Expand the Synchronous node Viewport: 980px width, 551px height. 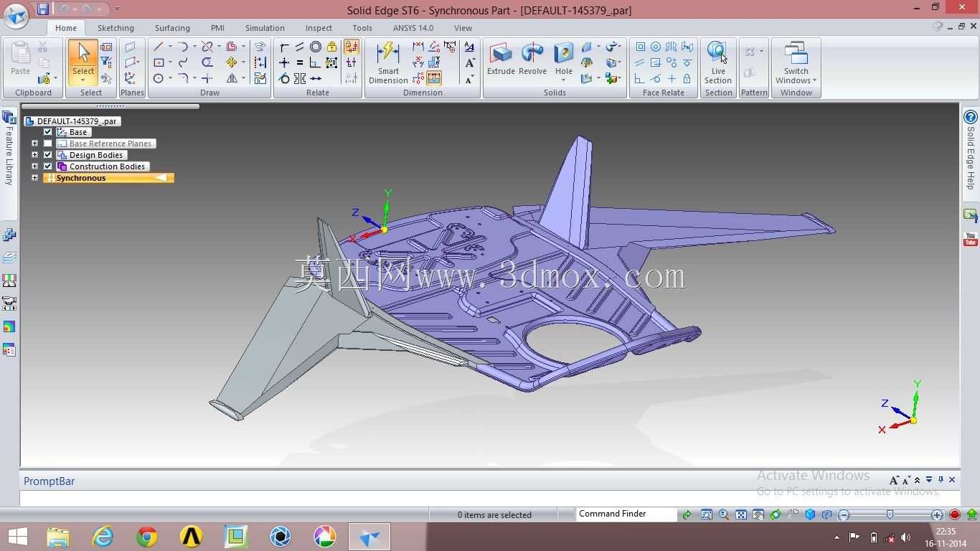point(34,178)
